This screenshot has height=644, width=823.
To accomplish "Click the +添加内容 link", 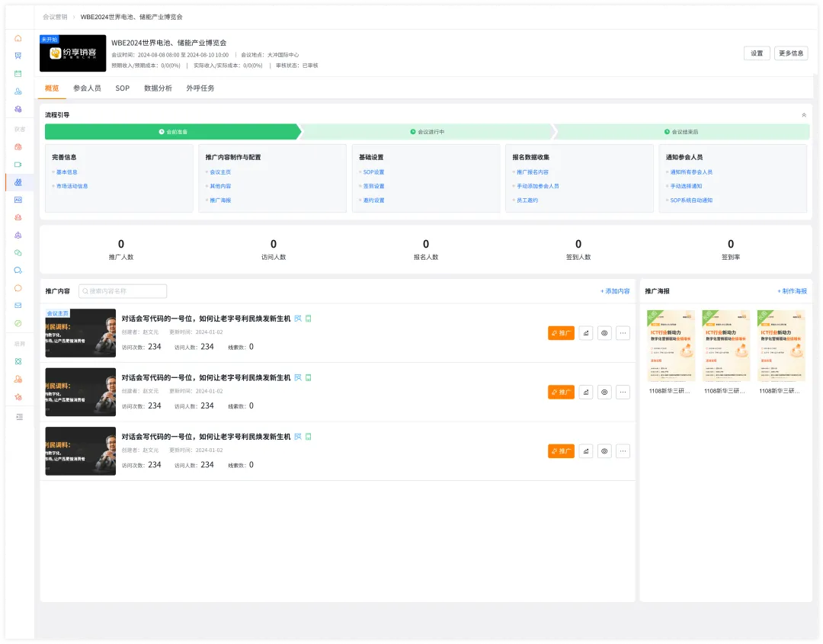I will (x=615, y=291).
